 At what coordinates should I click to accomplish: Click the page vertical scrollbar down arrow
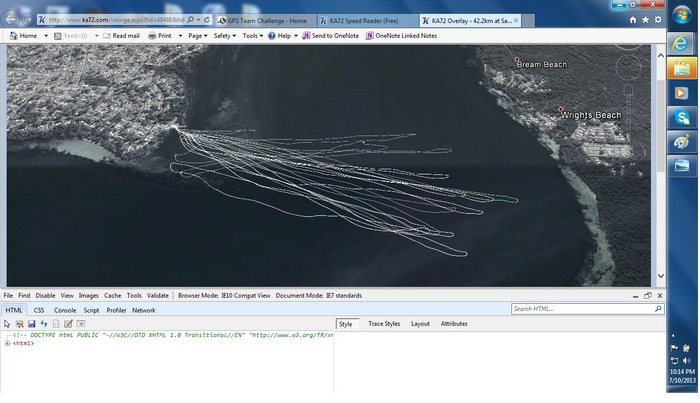coord(660,276)
